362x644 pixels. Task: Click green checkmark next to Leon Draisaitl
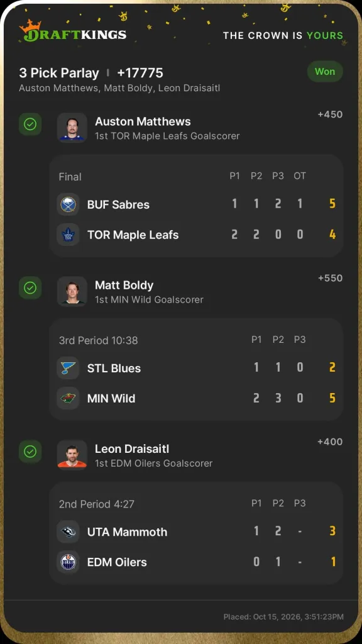click(x=30, y=452)
